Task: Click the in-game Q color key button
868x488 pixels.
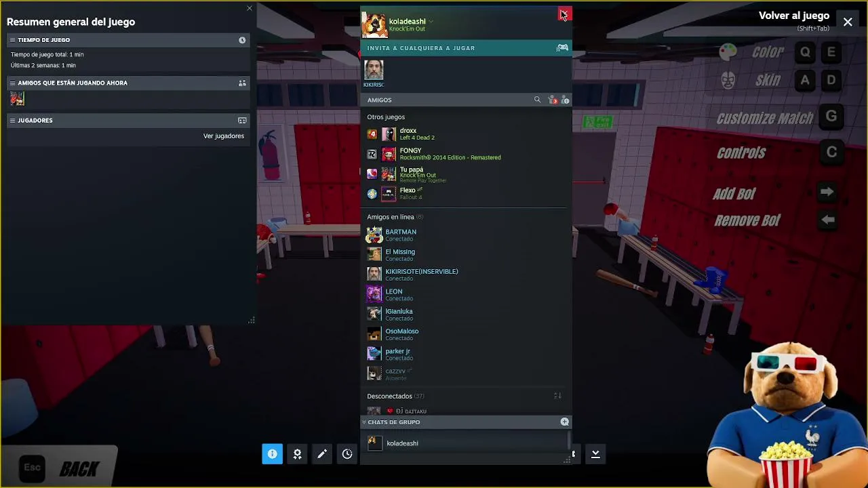Action: coord(805,52)
